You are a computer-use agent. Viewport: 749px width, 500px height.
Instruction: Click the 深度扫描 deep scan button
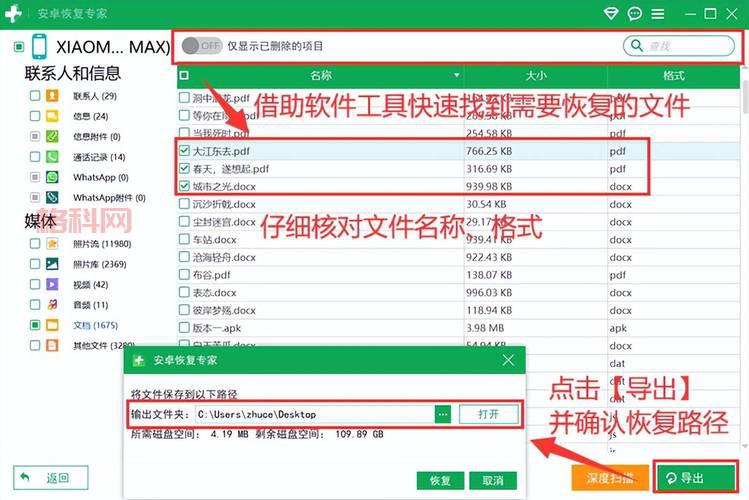tap(610, 478)
